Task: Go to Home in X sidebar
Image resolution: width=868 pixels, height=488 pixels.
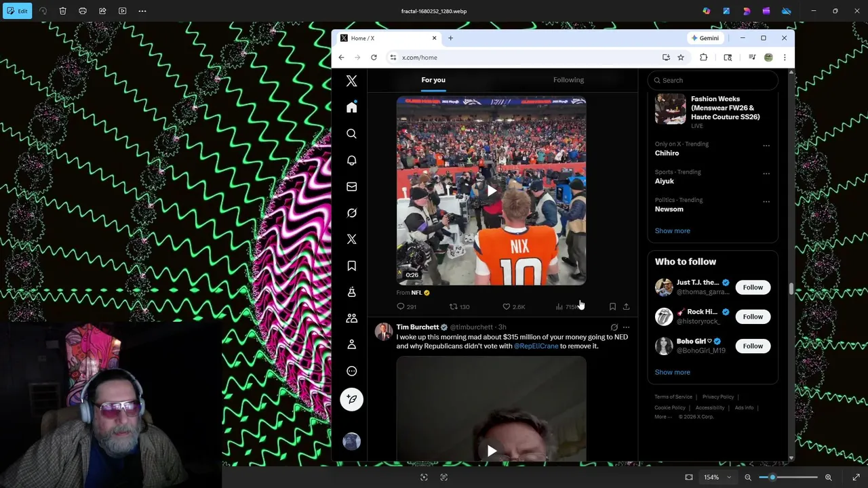Action: [x=351, y=107]
